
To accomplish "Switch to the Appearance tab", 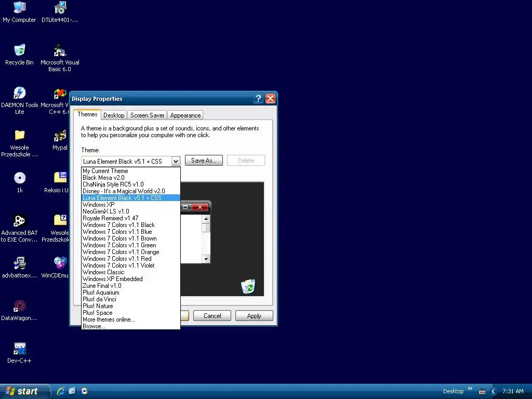I will click(x=185, y=115).
